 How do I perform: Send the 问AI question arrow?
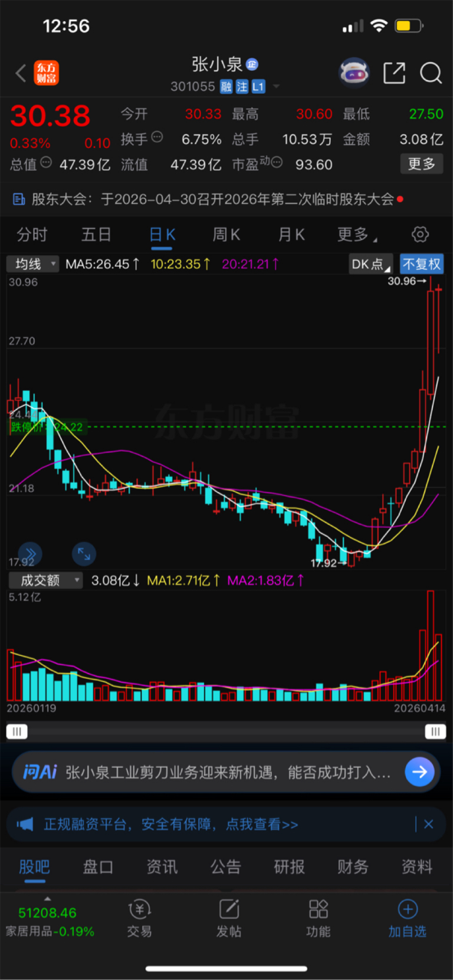[419, 771]
